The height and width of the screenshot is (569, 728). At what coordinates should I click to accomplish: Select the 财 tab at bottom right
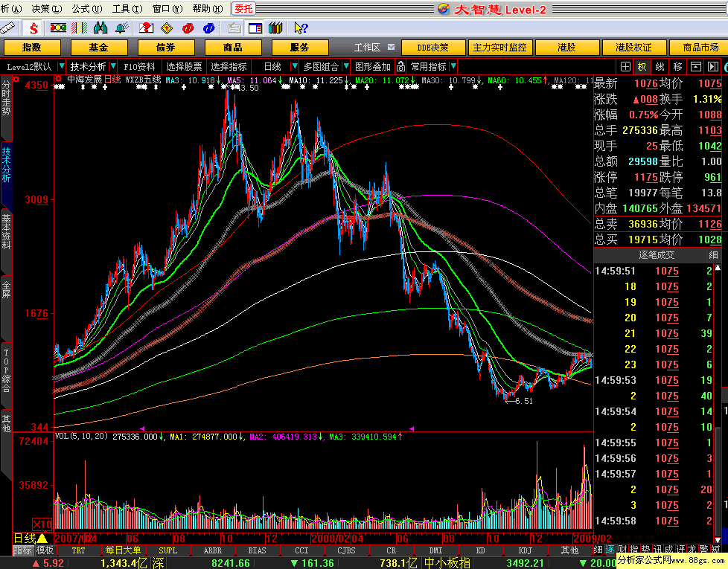[622, 550]
